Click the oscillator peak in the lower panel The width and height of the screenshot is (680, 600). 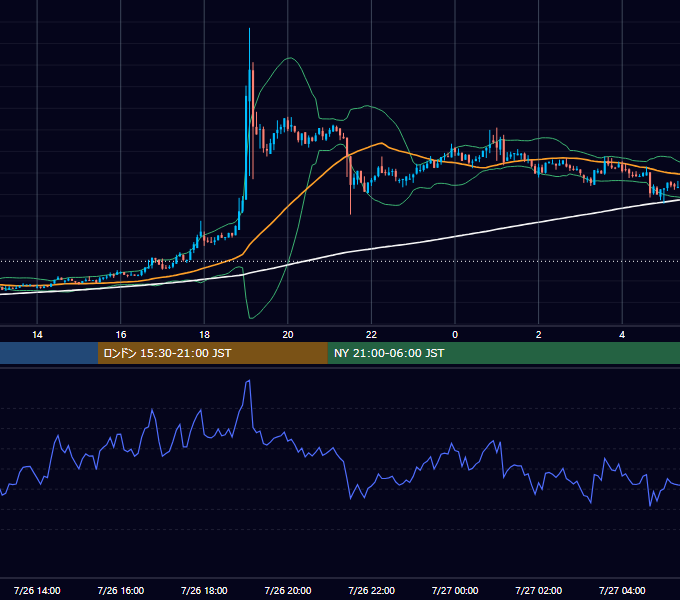[x=249, y=381]
